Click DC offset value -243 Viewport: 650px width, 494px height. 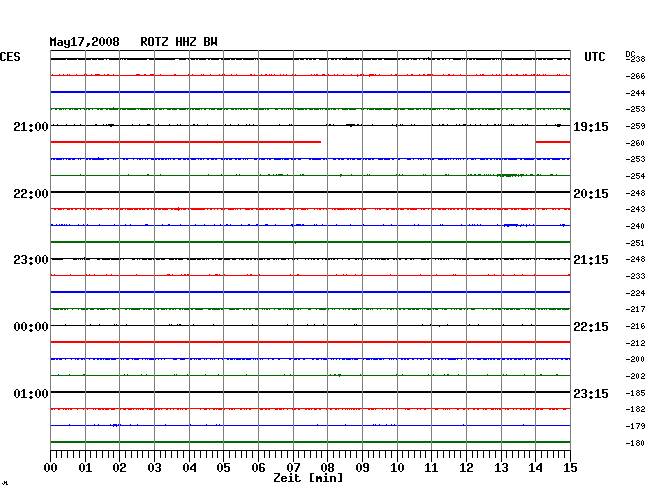point(635,210)
